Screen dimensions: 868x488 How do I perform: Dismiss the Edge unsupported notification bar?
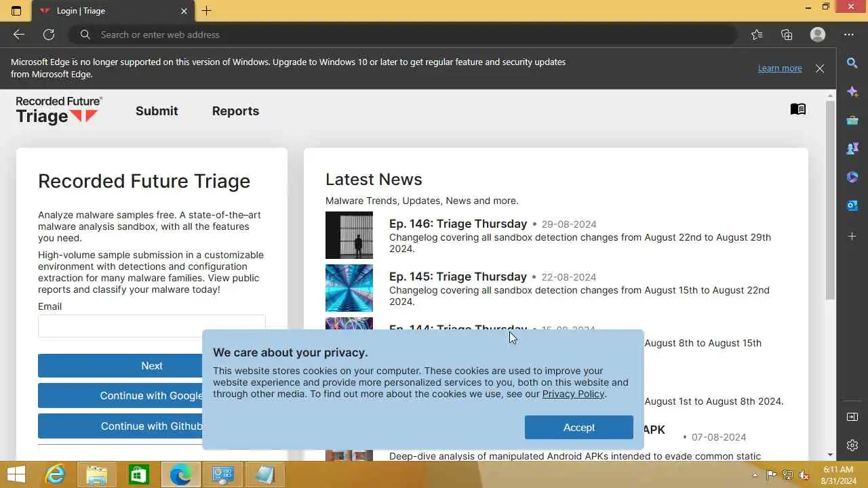pyautogui.click(x=820, y=68)
